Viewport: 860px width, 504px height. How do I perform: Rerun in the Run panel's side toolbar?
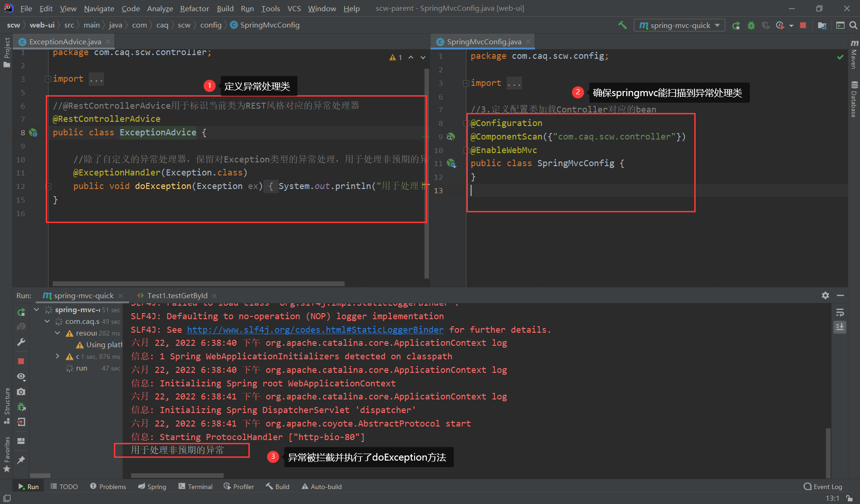[x=21, y=312]
